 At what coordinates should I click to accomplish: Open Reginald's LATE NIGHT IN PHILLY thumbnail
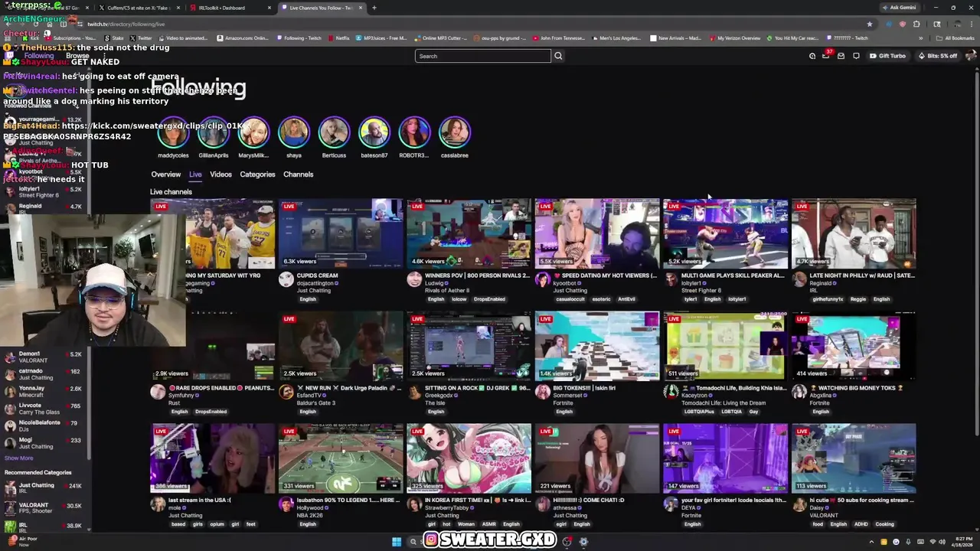point(854,233)
